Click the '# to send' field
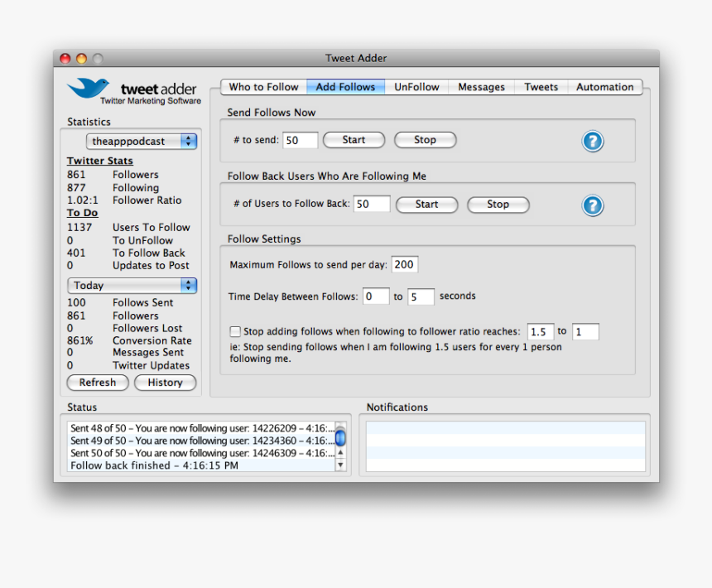Screen dimensions: 712x588 pos(301,140)
